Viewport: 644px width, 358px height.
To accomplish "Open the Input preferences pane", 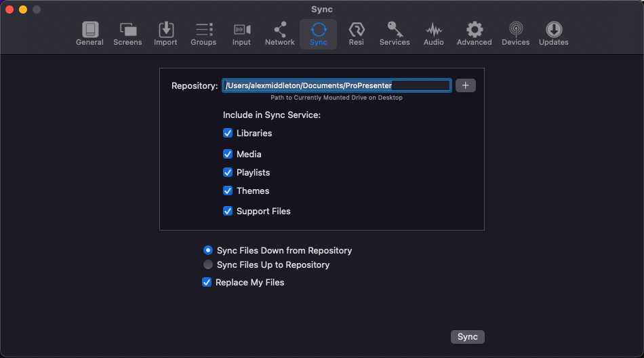I will click(x=241, y=34).
